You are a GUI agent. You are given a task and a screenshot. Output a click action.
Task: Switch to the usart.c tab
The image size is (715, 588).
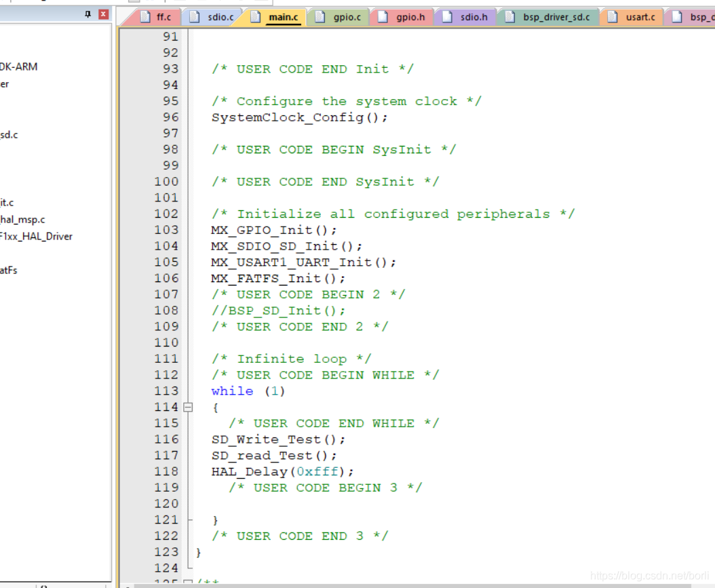click(632, 18)
